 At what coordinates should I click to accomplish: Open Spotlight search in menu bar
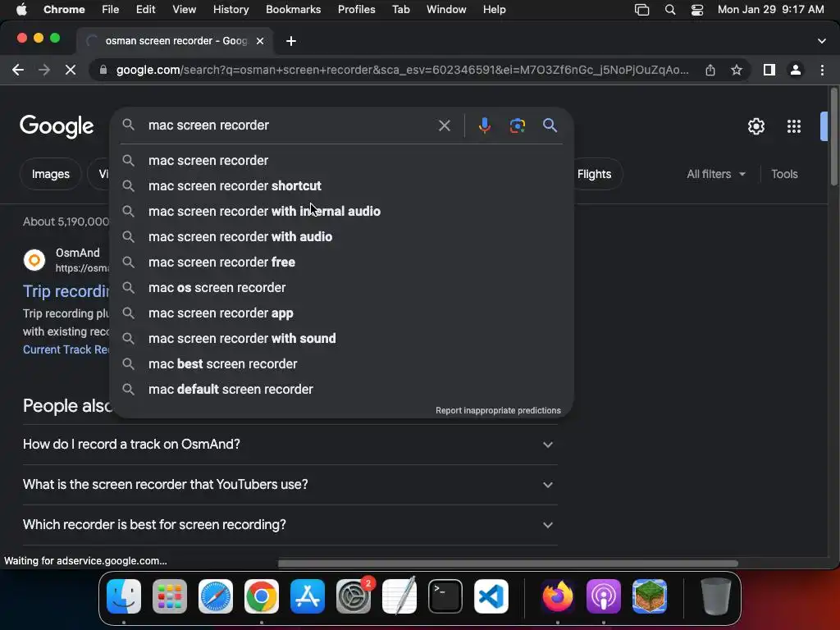tap(669, 10)
